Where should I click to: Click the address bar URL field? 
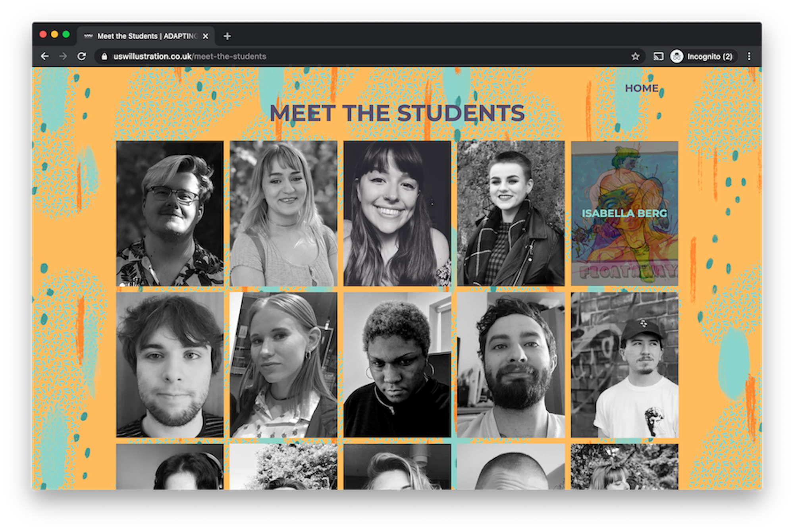[369, 56]
